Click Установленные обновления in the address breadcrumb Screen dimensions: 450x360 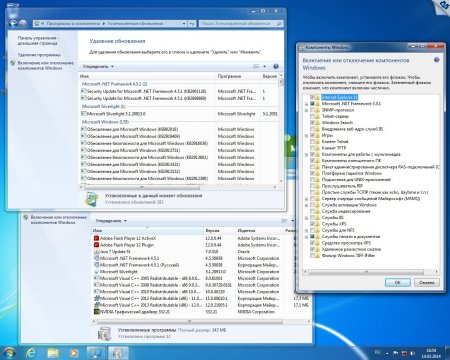tap(135, 24)
